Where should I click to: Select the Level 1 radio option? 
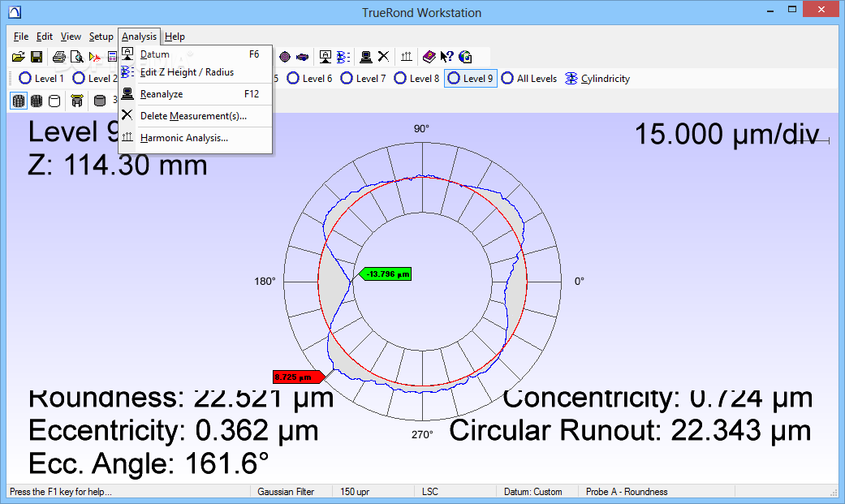(41, 79)
